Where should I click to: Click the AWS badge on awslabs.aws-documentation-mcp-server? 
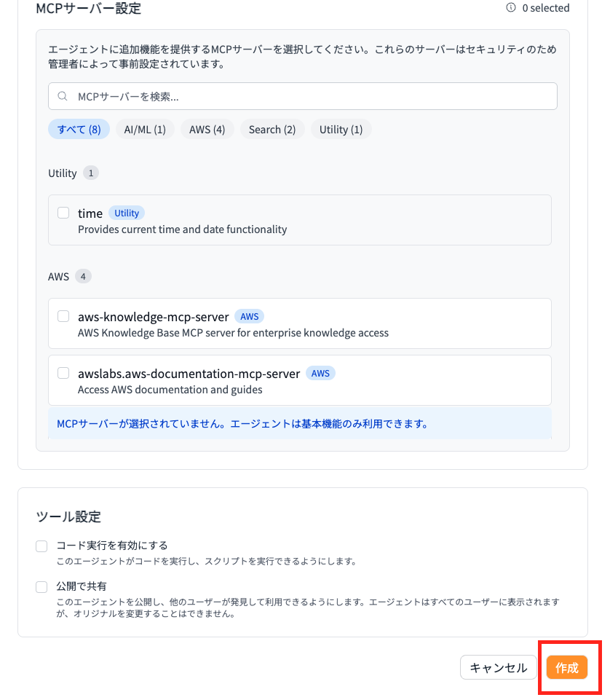click(320, 373)
